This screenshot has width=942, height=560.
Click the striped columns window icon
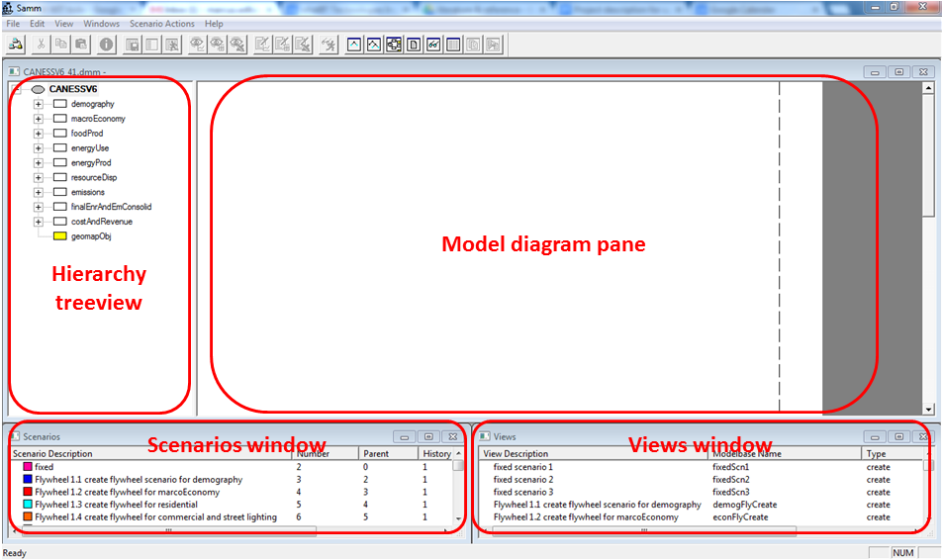453,45
